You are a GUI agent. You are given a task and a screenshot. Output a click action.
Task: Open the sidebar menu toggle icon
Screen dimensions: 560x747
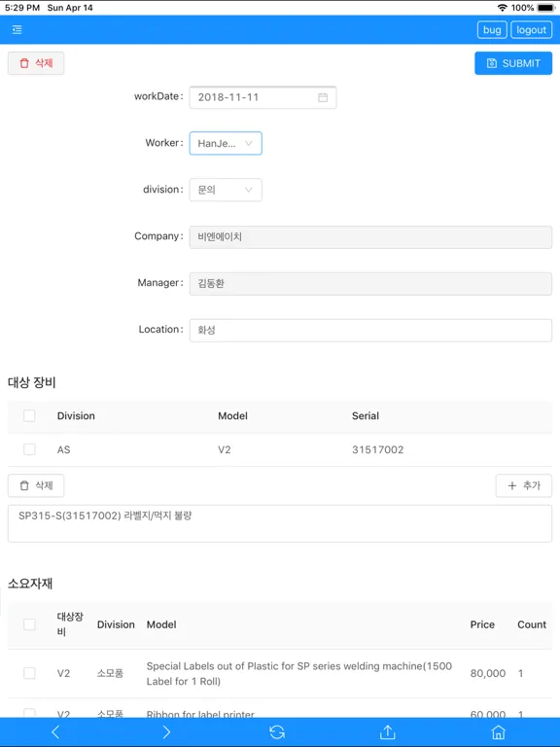17,29
